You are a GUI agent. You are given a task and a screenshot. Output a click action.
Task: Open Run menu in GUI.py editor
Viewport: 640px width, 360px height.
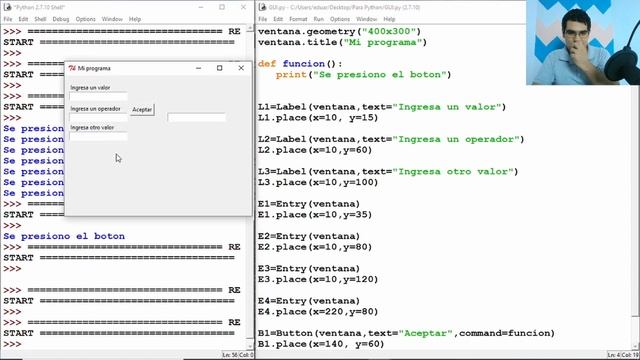click(318, 19)
